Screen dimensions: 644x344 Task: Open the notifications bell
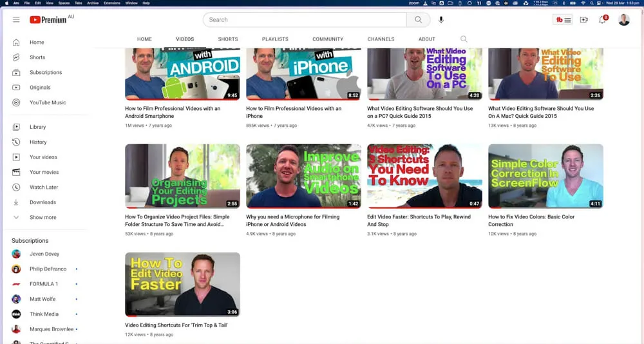pyautogui.click(x=602, y=20)
